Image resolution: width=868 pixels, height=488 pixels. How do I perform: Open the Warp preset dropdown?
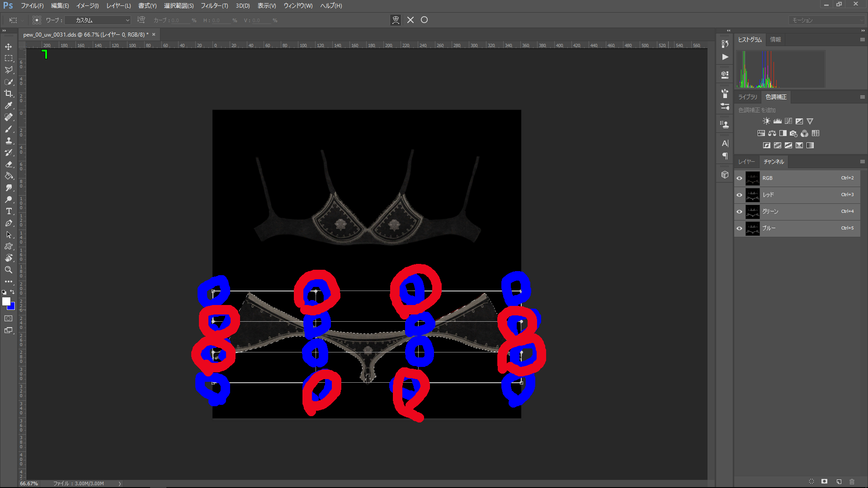[x=98, y=20]
